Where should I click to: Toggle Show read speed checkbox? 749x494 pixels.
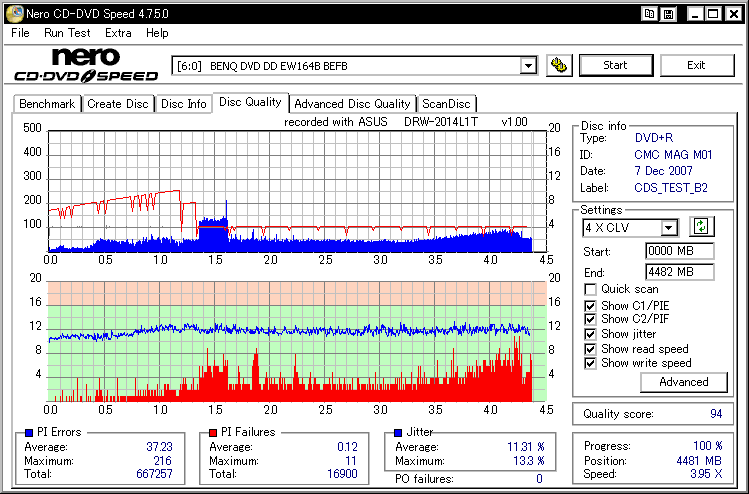pos(590,349)
